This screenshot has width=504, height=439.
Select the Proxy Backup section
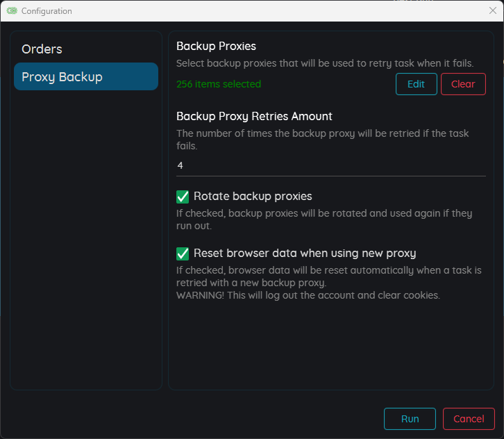tap(86, 76)
